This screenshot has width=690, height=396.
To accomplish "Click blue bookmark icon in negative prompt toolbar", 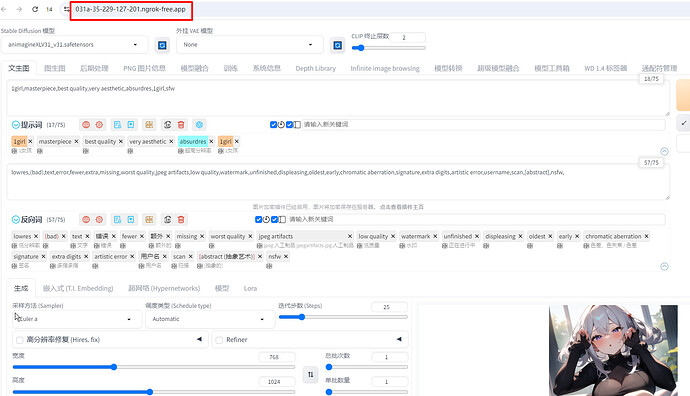I will (x=131, y=219).
